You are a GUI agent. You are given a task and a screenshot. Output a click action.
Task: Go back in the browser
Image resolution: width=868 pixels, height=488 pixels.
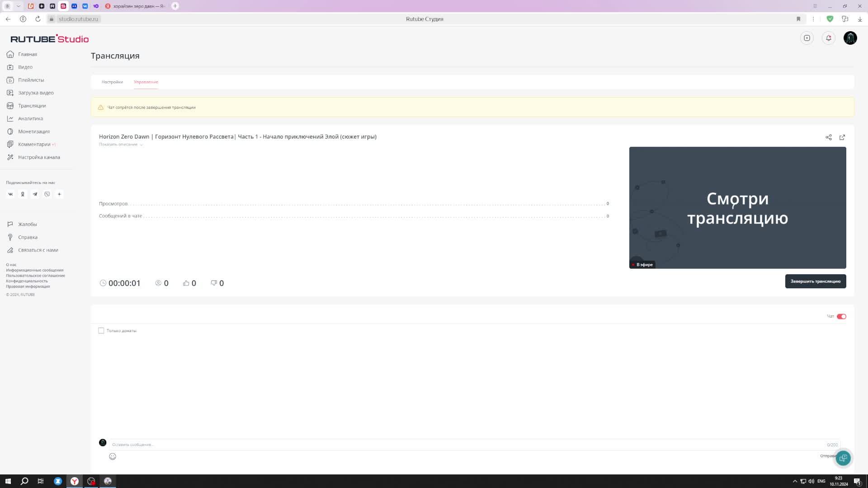coord(8,19)
